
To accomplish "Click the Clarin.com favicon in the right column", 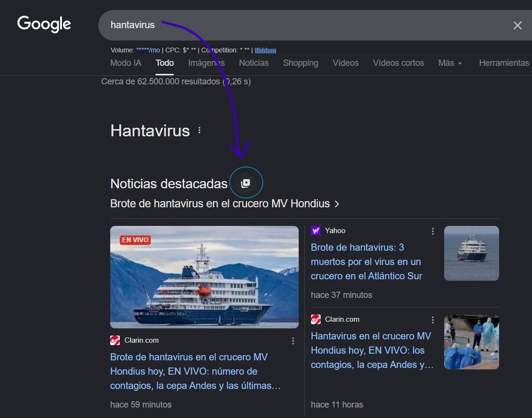I will [316, 319].
